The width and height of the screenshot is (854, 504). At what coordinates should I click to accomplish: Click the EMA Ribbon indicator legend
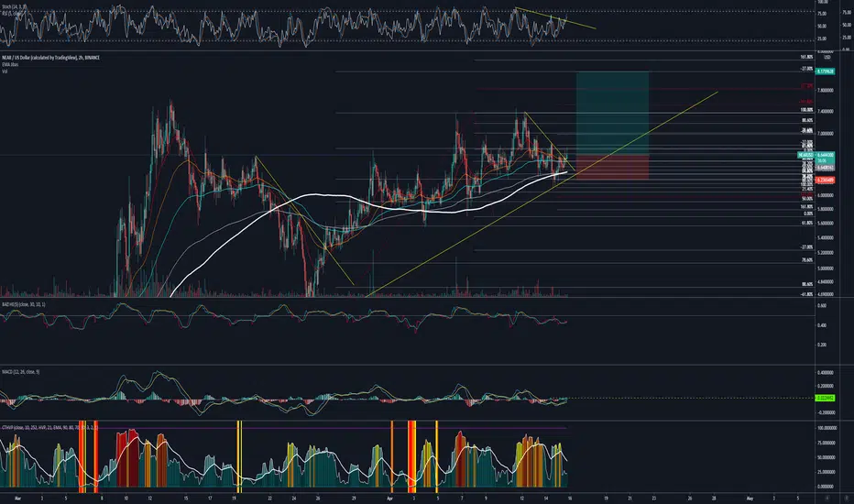(10, 64)
